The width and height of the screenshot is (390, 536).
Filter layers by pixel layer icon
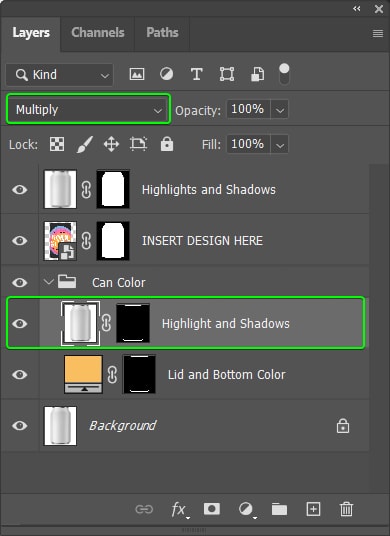click(x=137, y=74)
